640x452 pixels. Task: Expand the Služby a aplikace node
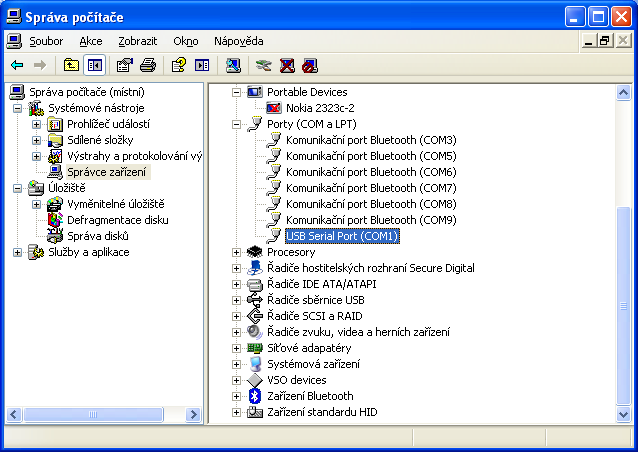(x=17, y=252)
